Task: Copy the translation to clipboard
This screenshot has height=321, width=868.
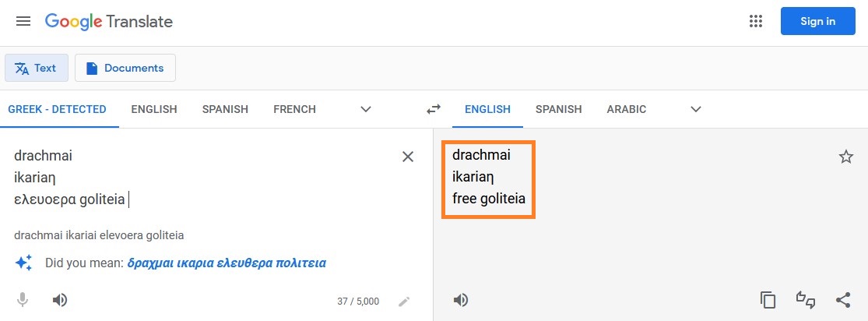Action: 768,300
